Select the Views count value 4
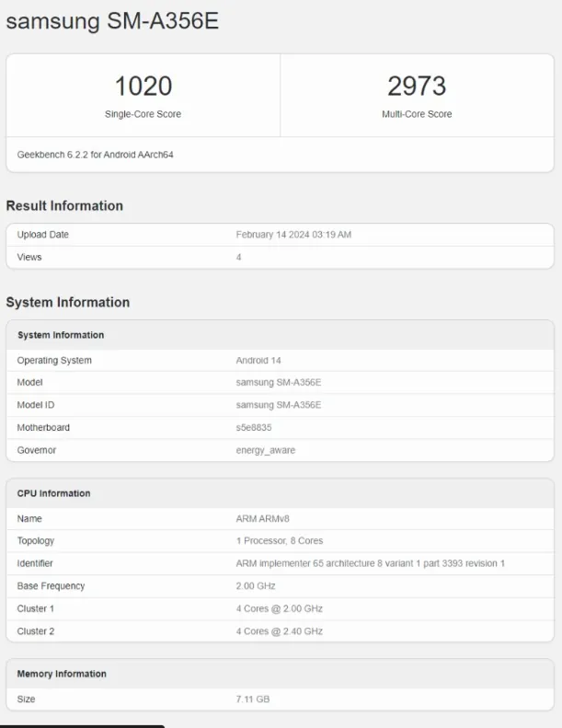 [x=238, y=257]
